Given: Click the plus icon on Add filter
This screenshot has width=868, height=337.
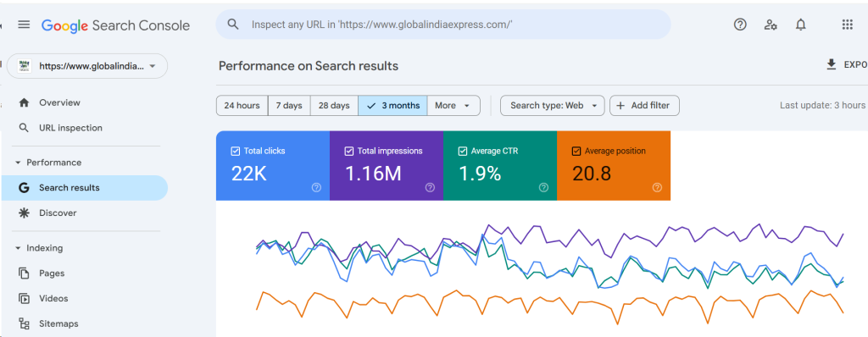Looking at the screenshot, I should pos(620,105).
